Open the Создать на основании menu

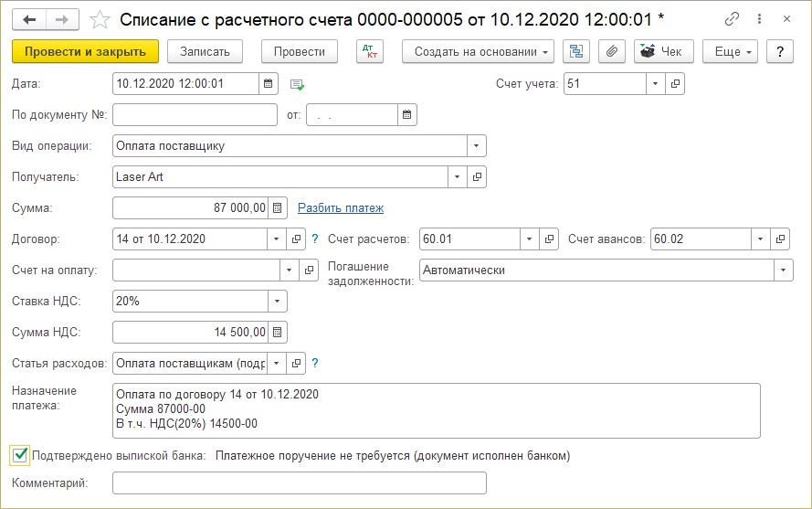pyautogui.click(x=478, y=51)
